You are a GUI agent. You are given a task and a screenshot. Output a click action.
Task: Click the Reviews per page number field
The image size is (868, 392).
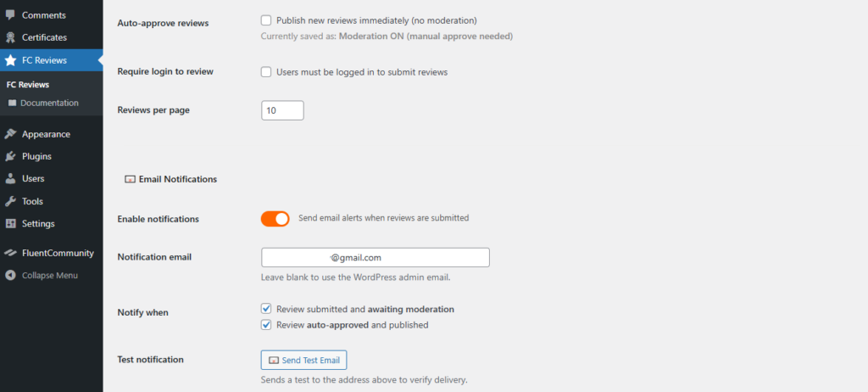click(x=282, y=110)
